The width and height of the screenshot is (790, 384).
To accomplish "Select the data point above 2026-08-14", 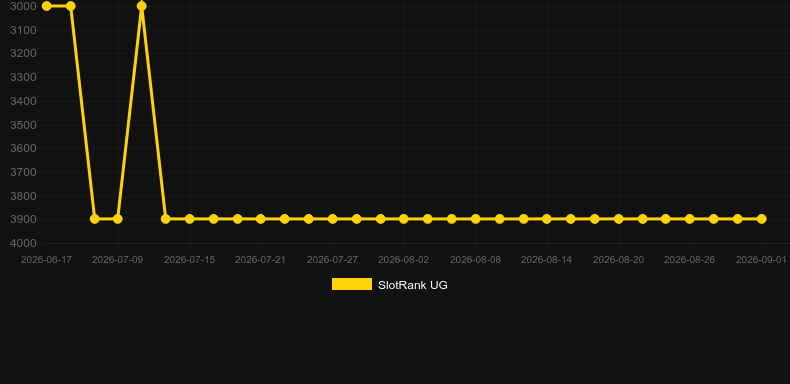I will pyautogui.click(x=547, y=219).
